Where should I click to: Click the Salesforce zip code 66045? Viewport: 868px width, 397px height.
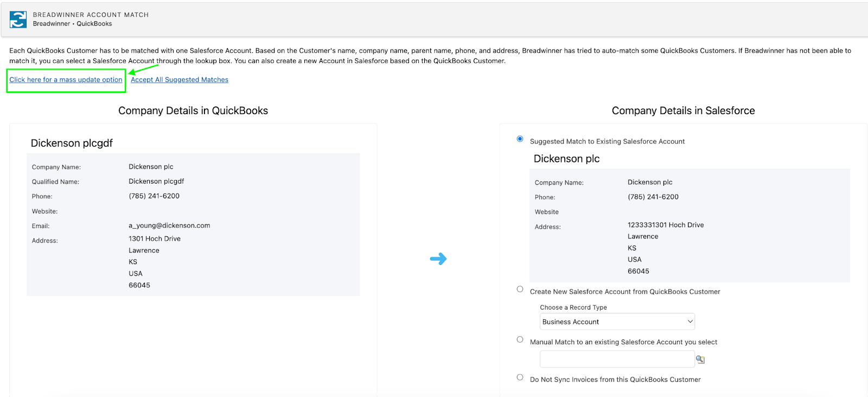coord(639,272)
